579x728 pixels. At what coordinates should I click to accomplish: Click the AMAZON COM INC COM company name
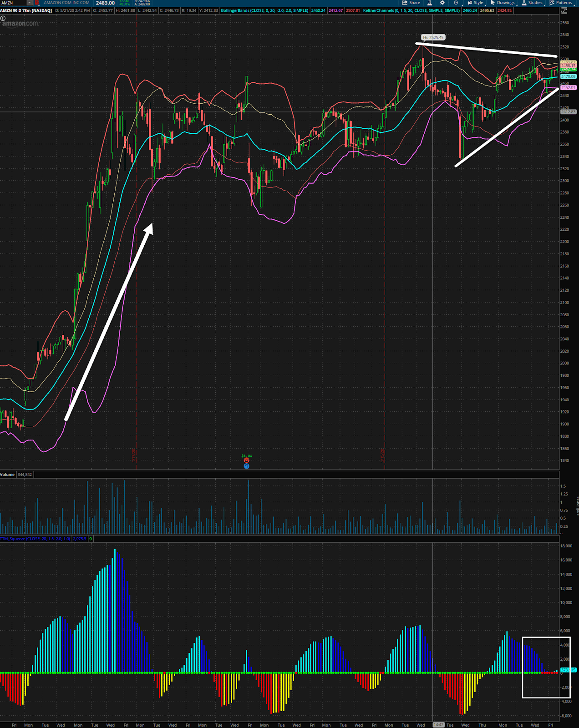[x=66, y=3]
